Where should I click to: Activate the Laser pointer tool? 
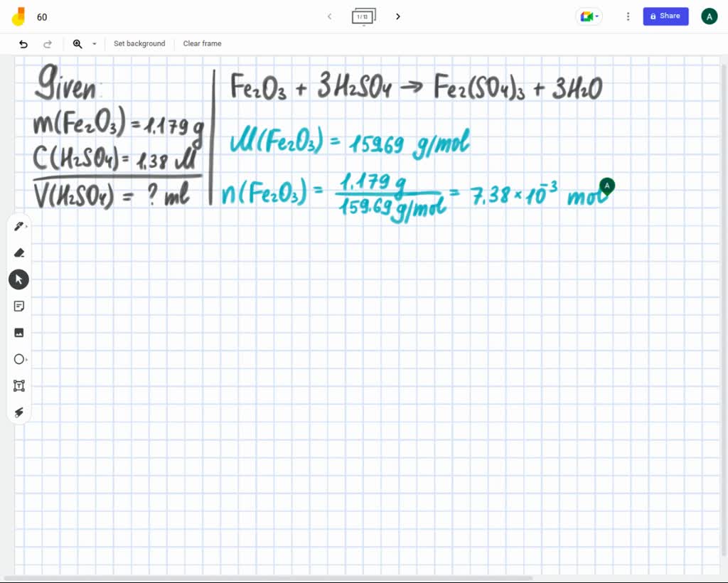(18, 412)
